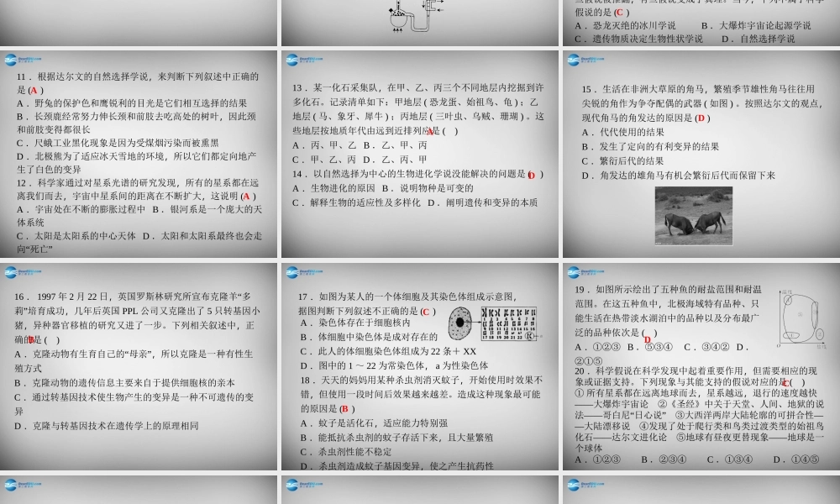Click option "B．⑤③④" in question 19
Image resolution: width=840 pixels, height=504 pixels.
[650, 347]
